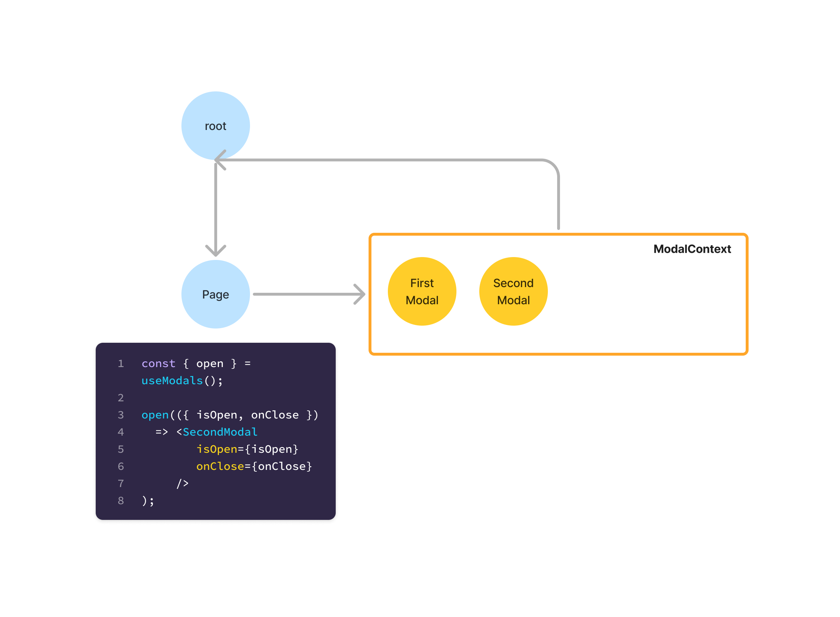The height and width of the screenshot is (617, 840).
Task: Click the /> closing tag on line 7
Action: click(182, 483)
